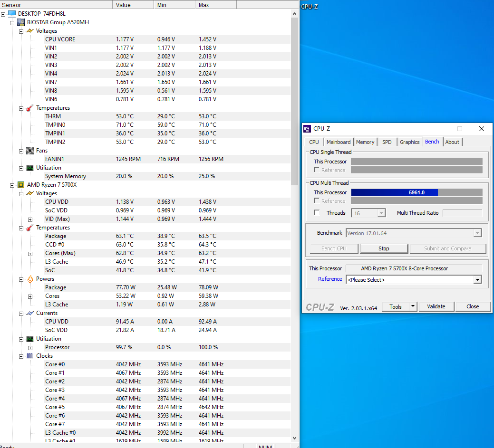Image resolution: width=494 pixels, height=448 pixels.
Task: Click the Validate button
Action: [436, 306]
